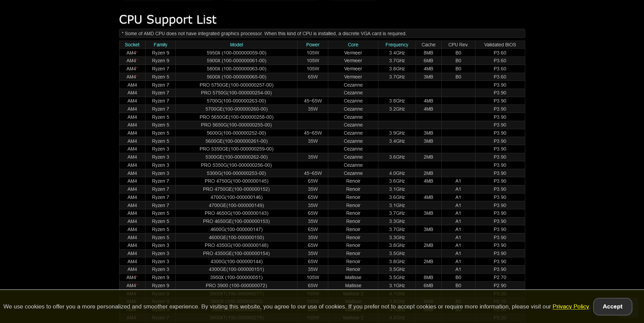Click the discrete VGA card notice text
644x323 pixels.
264,33
